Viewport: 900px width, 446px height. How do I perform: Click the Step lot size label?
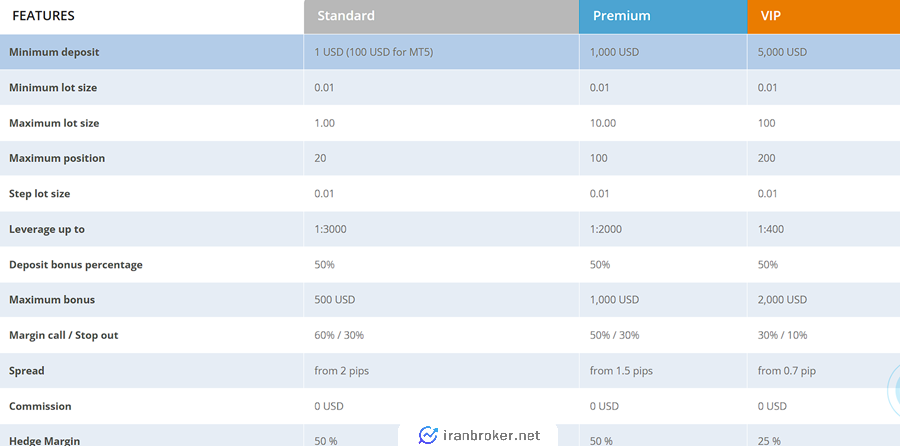pyautogui.click(x=40, y=194)
